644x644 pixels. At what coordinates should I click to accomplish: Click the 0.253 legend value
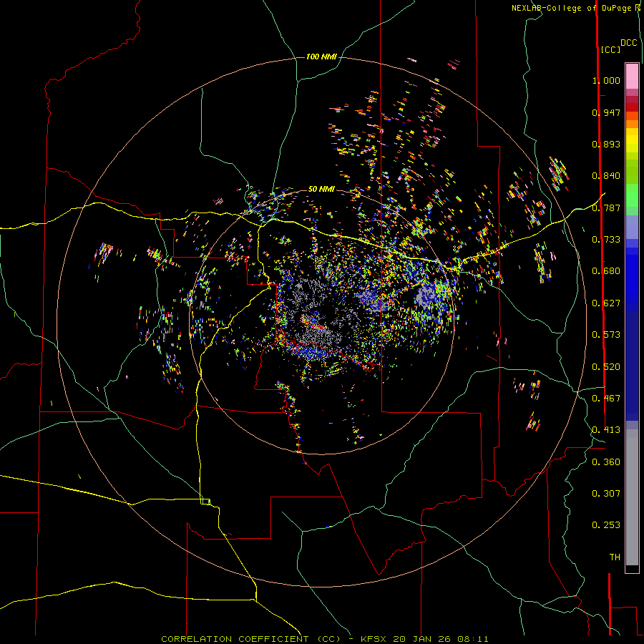(x=606, y=525)
